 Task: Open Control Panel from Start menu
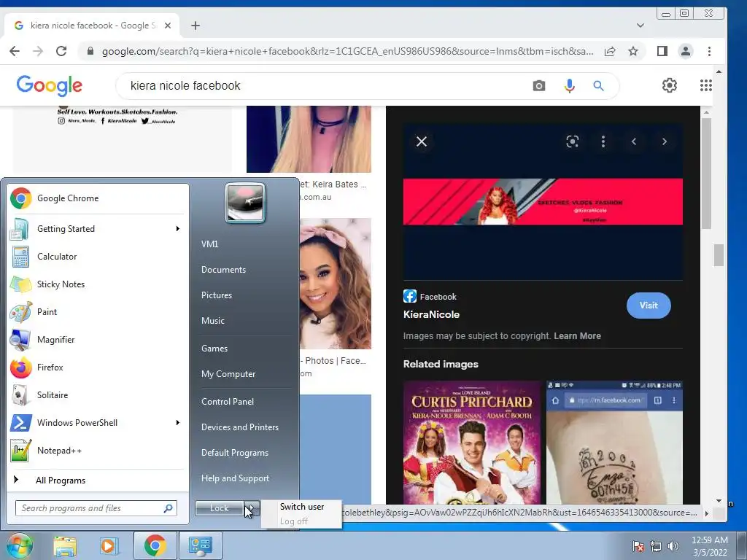228,402
